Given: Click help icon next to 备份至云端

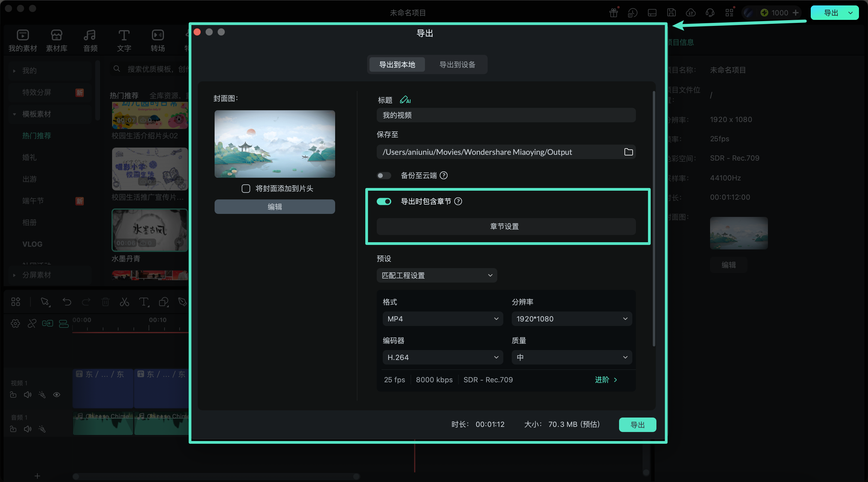Looking at the screenshot, I should 444,175.
